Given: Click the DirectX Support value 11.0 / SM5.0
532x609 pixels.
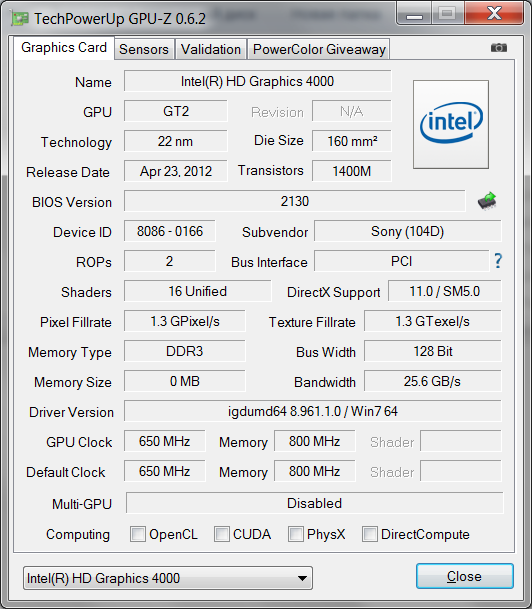Looking at the screenshot, I should click(445, 291).
